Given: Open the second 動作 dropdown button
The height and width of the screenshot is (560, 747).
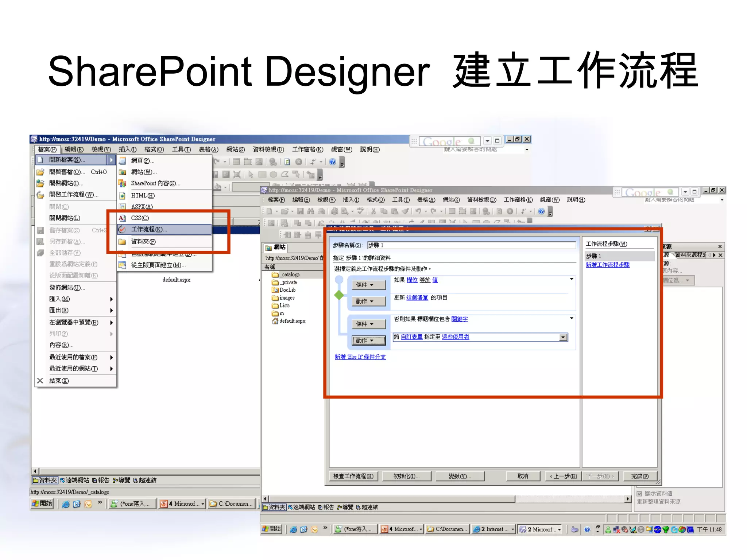Looking at the screenshot, I should [x=368, y=340].
